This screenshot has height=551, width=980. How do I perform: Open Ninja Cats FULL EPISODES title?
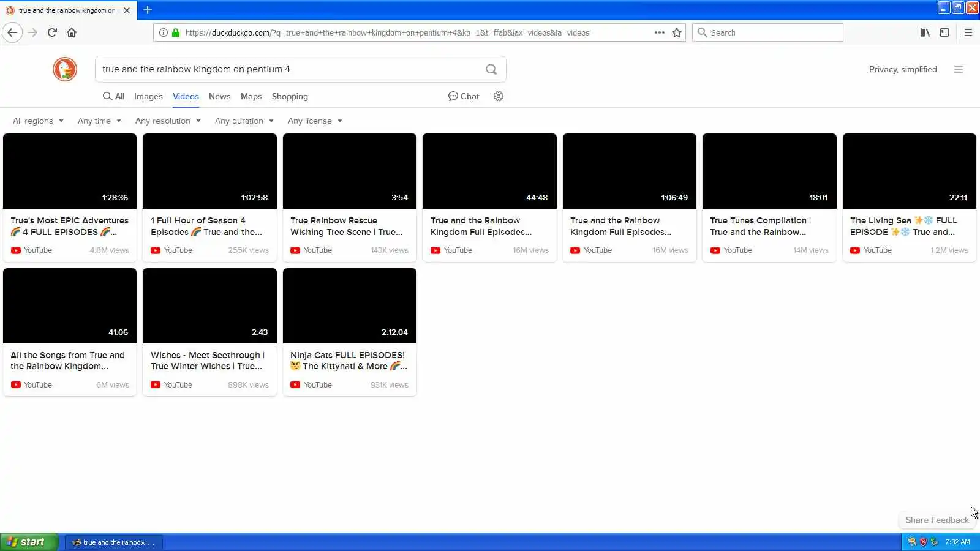coord(349,361)
